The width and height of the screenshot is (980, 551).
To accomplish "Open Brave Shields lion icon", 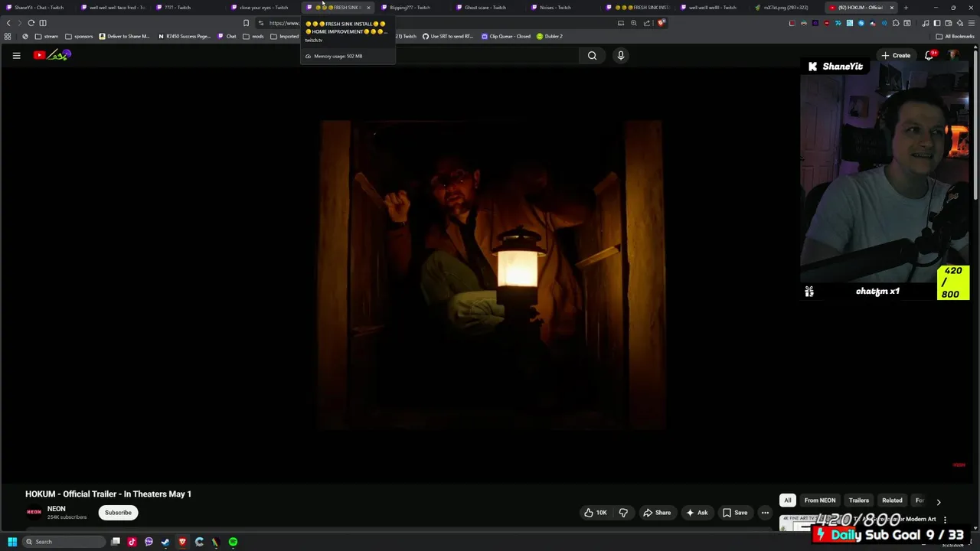I will pyautogui.click(x=661, y=23).
